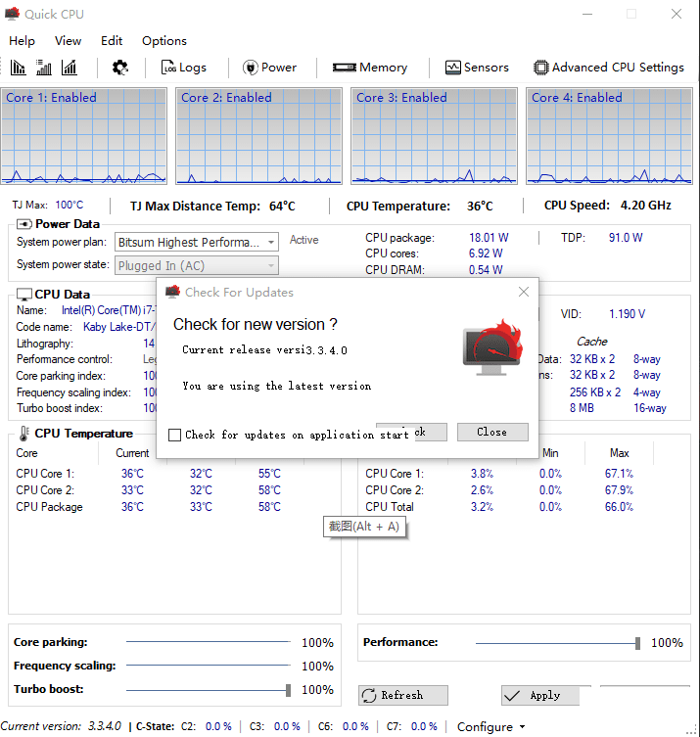Image resolution: width=700 pixels, height=737 pixels.
Task: Adjust the Performance slider handle
Action: click(638, 643)
